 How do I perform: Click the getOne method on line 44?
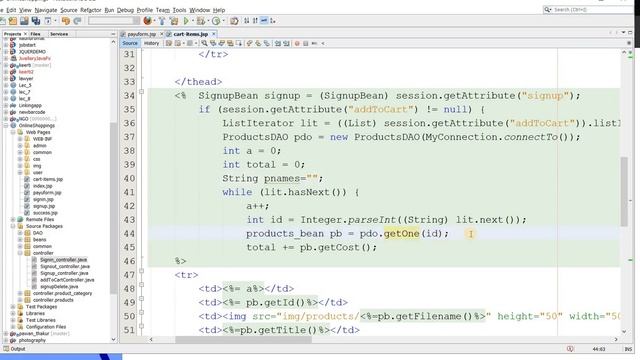pyautogui.click(x=402, y=234)
